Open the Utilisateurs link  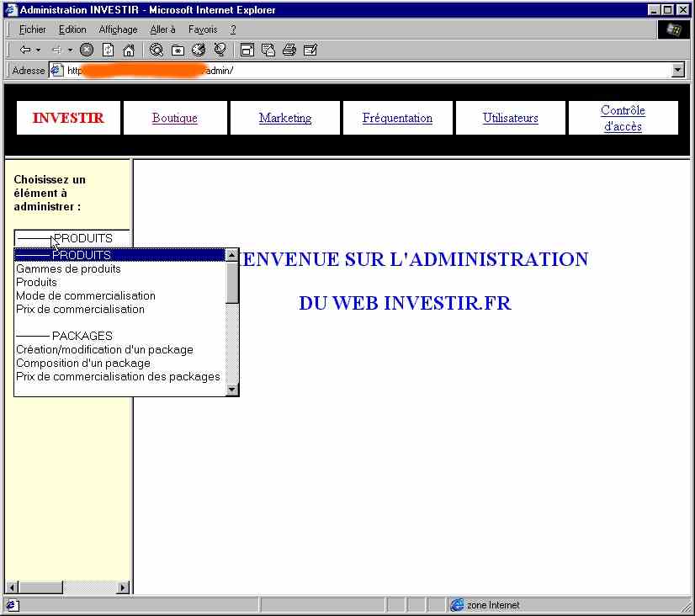tap(510, 118)
